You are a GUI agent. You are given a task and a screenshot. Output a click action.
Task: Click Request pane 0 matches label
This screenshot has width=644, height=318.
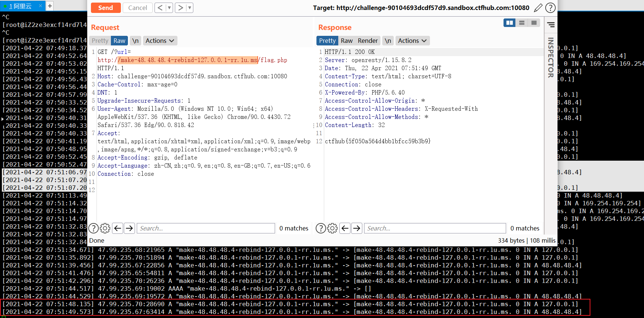point(294,228)
